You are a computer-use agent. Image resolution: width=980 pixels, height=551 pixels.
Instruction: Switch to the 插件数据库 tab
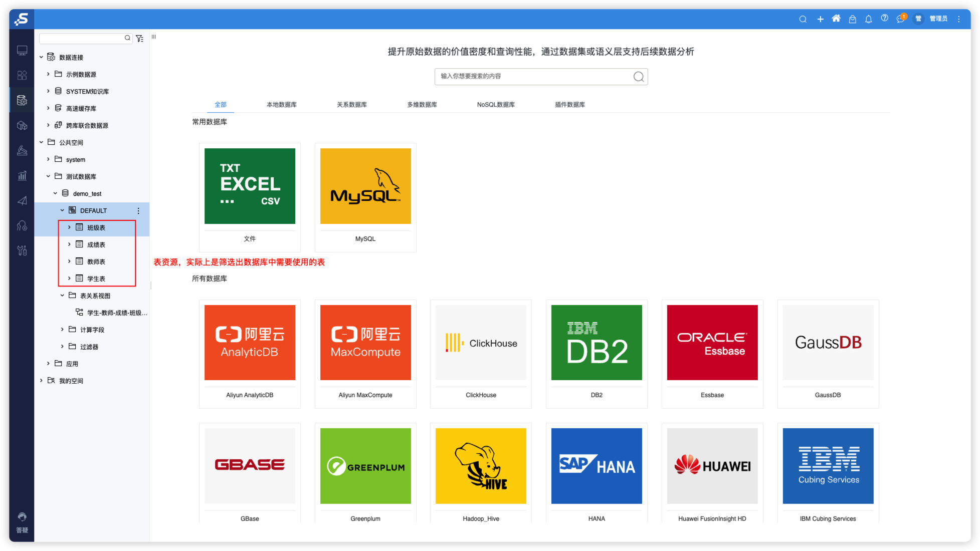pos(570,105)
